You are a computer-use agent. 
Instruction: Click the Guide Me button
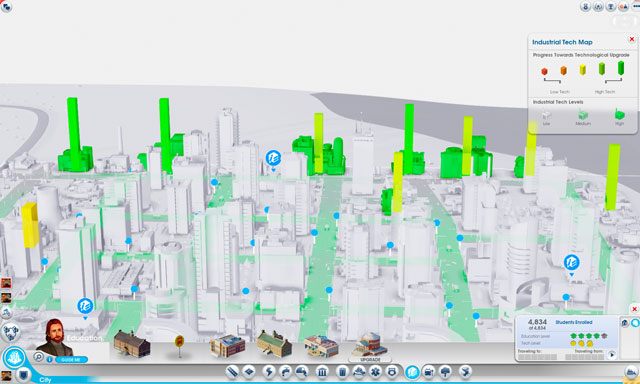71,360
